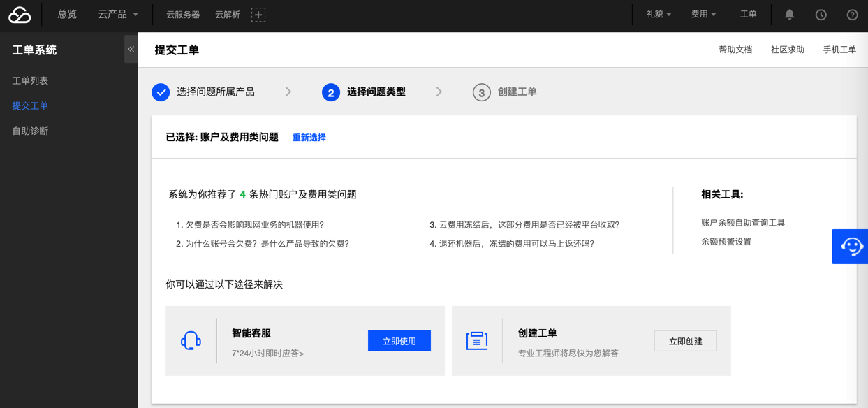Click 立即使用 button
This screenshot has width=868, height=408.
[399, 341]
